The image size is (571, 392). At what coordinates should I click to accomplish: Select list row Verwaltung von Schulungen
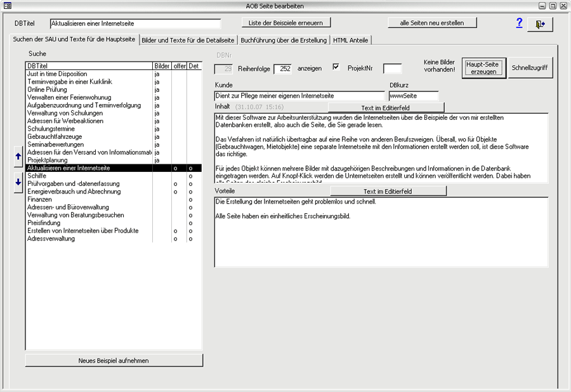(114, 113)
